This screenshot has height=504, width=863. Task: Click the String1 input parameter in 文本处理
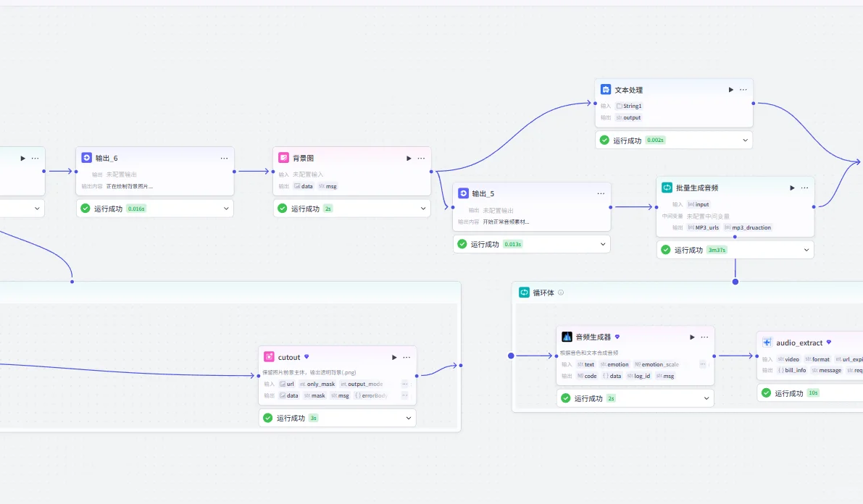[x=628, y=106]
